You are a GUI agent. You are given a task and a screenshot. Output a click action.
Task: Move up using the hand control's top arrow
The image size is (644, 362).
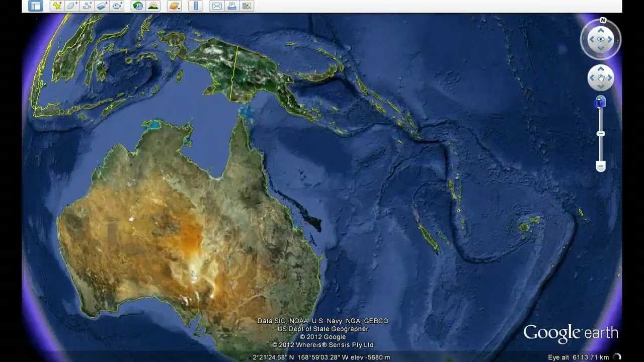[x=601, y=69]
